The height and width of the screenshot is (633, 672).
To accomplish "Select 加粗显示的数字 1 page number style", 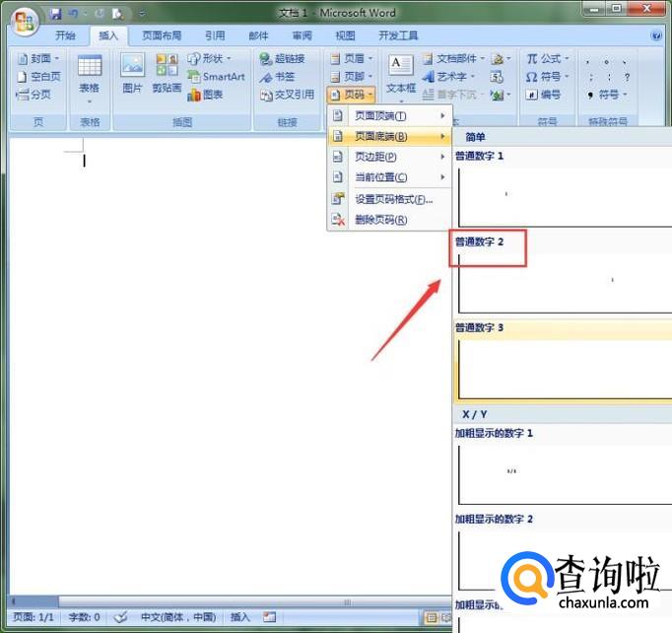I will pos(563,466).
